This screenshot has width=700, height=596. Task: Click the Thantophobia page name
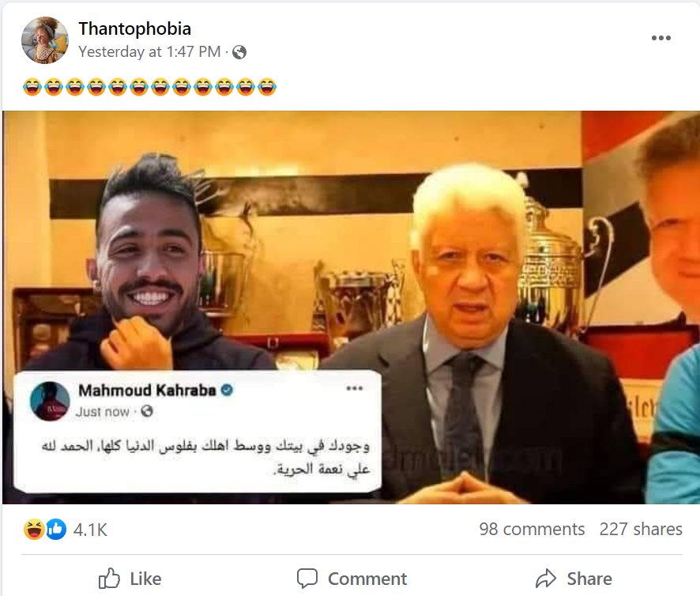coord(135,28)
